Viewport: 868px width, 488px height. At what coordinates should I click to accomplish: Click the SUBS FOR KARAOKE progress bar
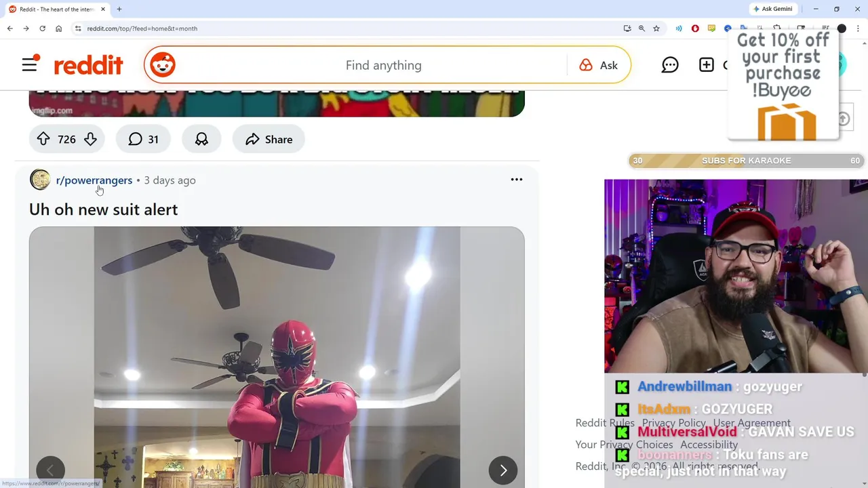pyautogui.click(x=747, y=161)
